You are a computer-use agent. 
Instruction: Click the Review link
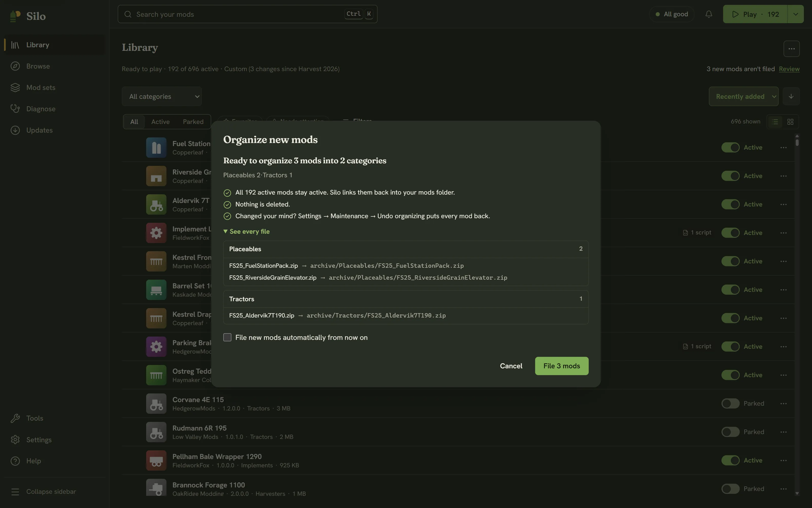789,69
